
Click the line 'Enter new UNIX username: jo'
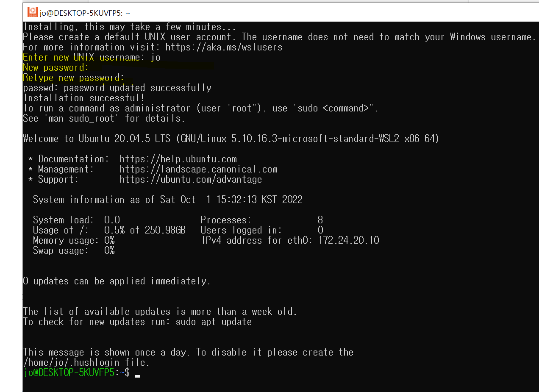coord(92,57)
